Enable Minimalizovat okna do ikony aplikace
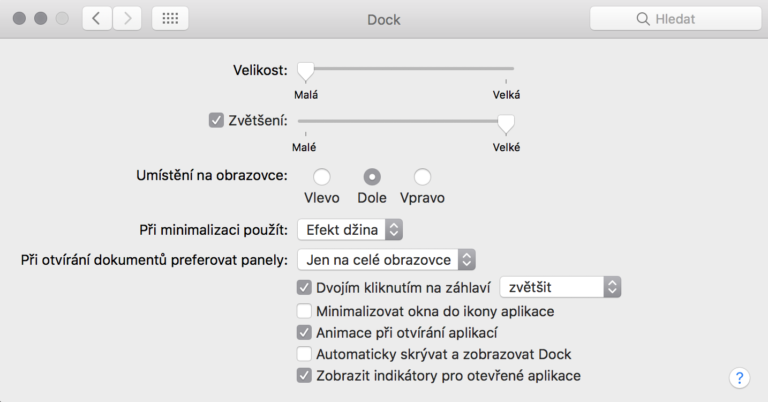Viewport: 768px width, 402px height. (305, 311)
